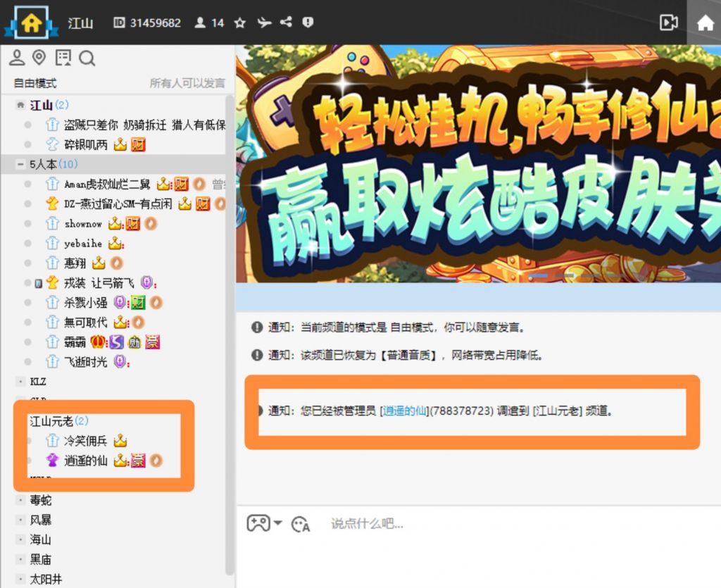Collapse the 5人本 sub-channel

pos(20,164)
